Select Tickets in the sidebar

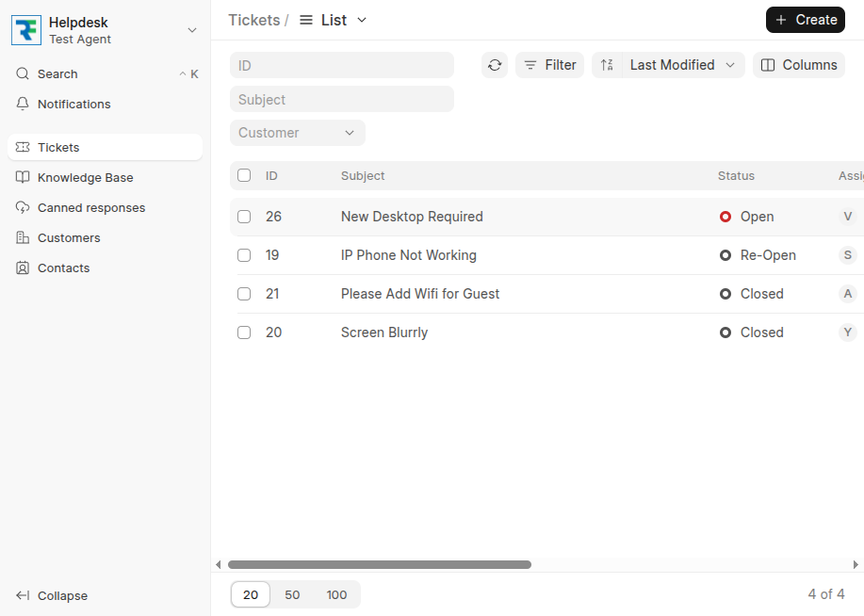(x=106, y=147)
